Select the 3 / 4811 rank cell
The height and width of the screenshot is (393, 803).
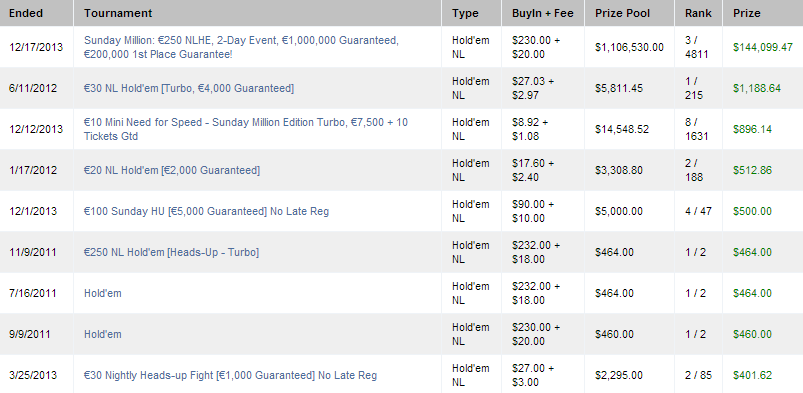pyautogui.click(x=697, y=47)
